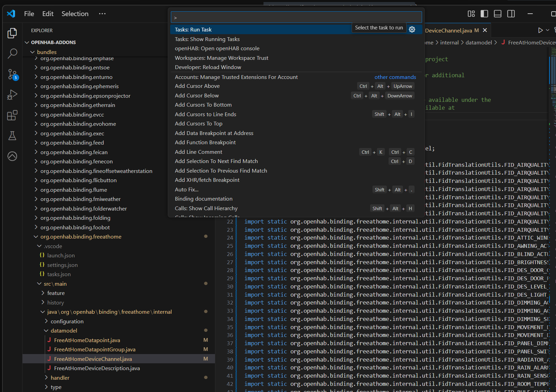
Task: Open the Run and Debug view
Action: point(12,95)
